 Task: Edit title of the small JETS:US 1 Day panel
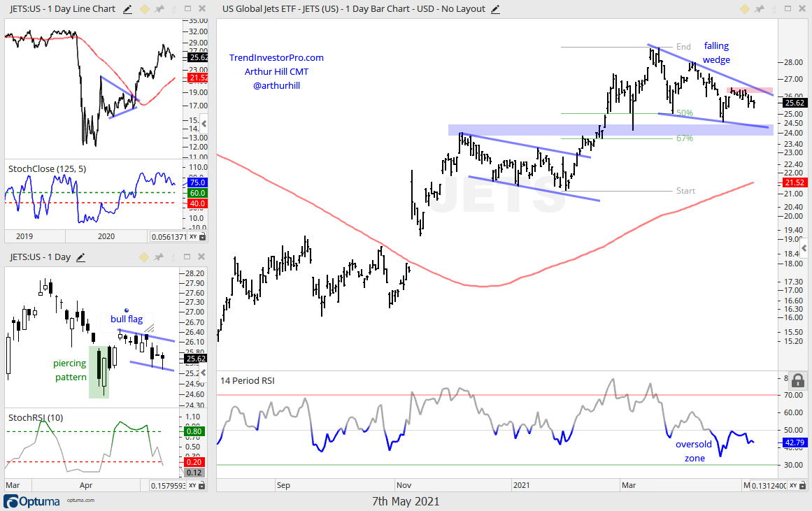pos(81,257)
